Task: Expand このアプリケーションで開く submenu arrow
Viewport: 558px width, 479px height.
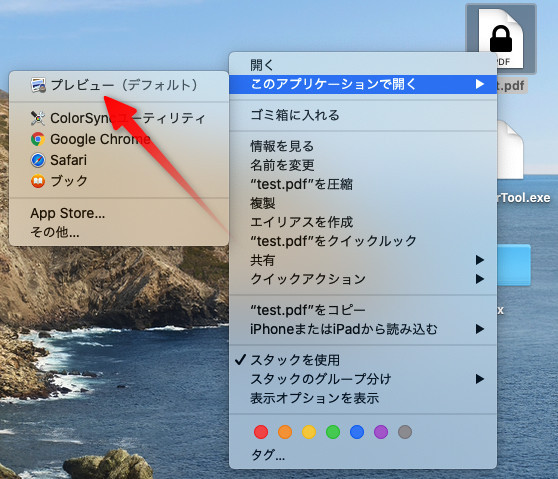Action: click(480, 84)
